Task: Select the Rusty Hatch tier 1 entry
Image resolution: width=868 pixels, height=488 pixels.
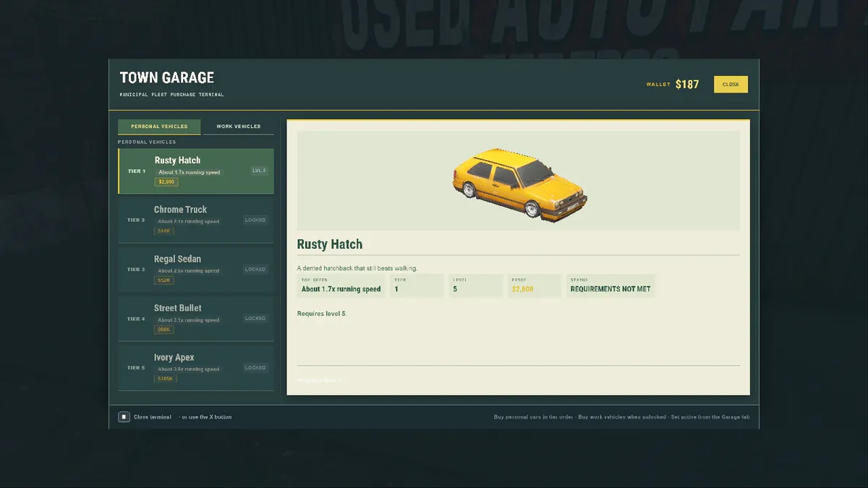Action: [x=196, y=171]
